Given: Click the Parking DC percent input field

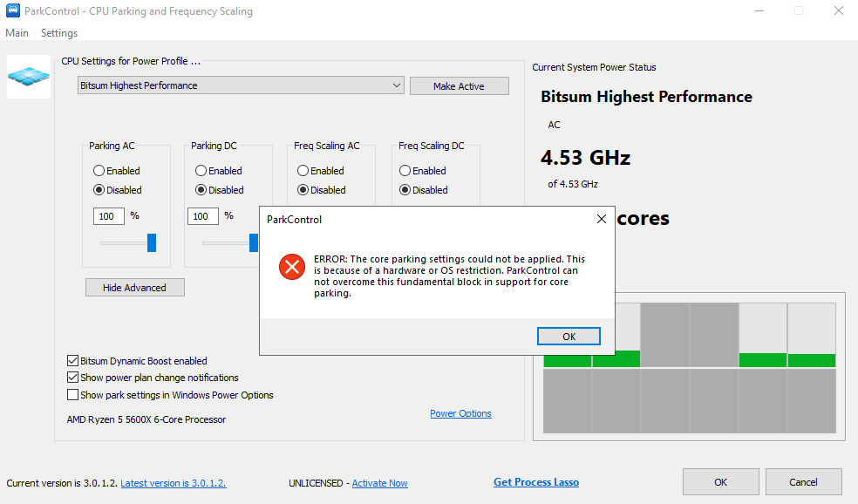Looking at the screenshot, I should point(203,216).
